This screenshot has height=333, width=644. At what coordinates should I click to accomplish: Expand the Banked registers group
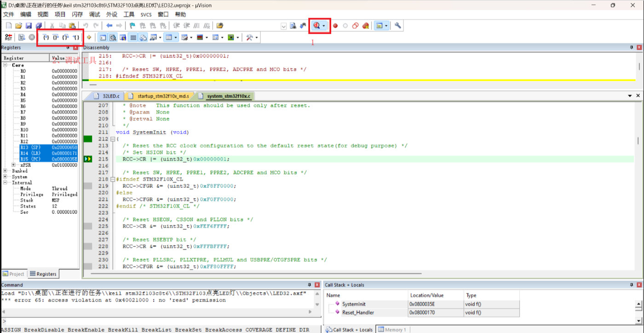coord(5,171)
